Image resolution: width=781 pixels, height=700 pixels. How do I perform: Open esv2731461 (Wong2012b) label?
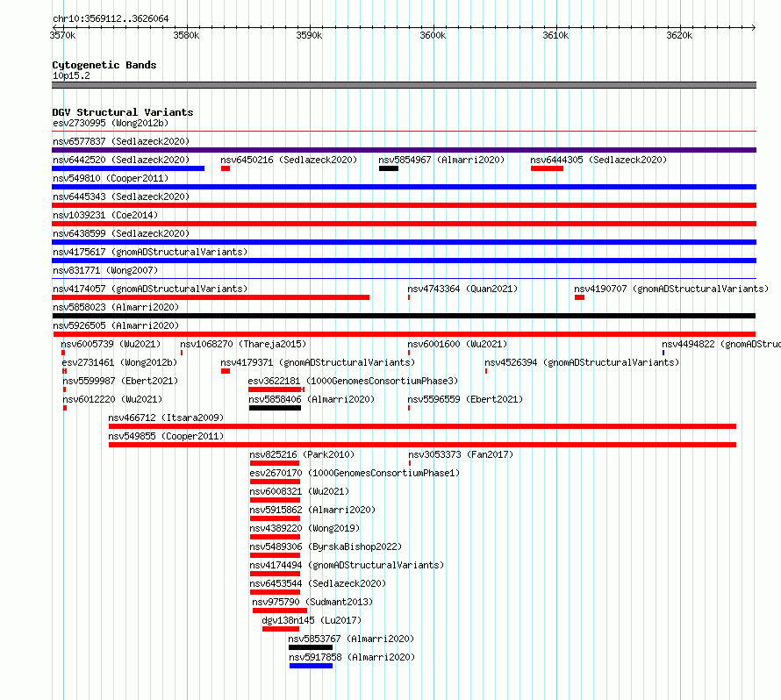pyautogui.click(x=119, y=362)
